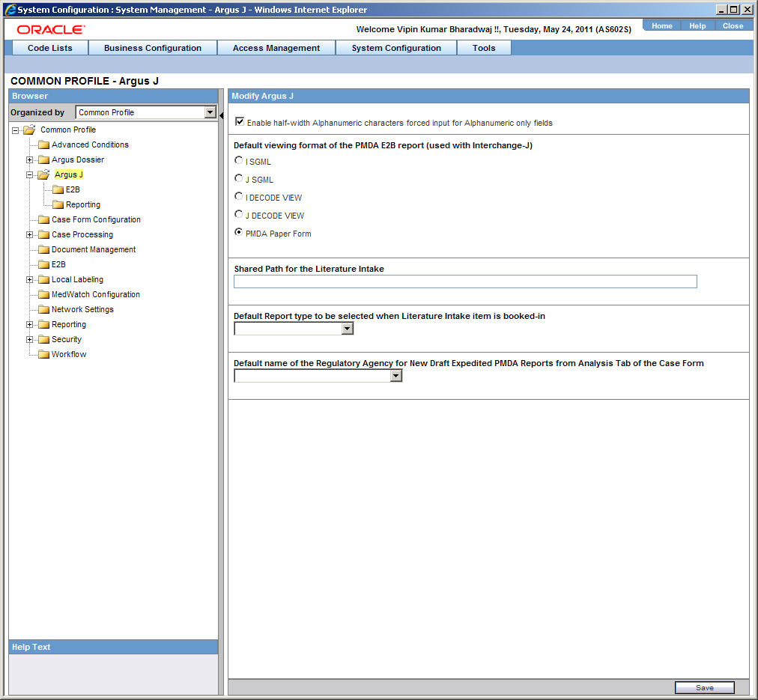
Task: Click the top-level Reporting folder icon
Action: point(44,324)
